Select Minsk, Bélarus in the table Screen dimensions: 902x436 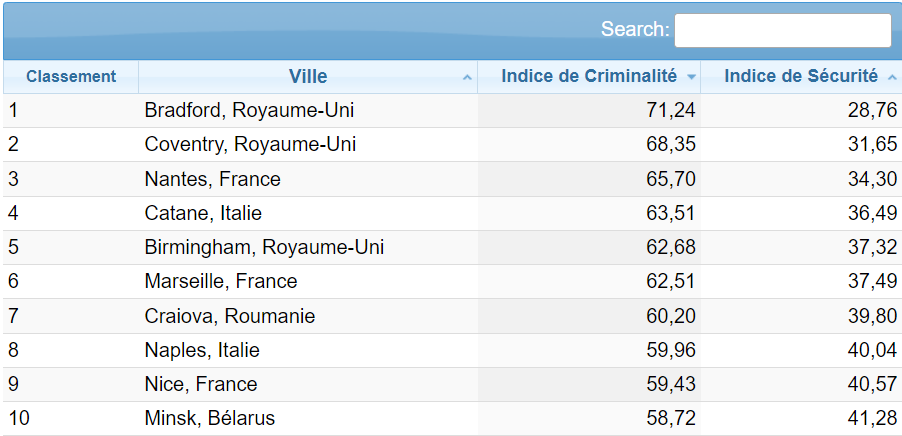pyautogui.click(x=209, y=418)
